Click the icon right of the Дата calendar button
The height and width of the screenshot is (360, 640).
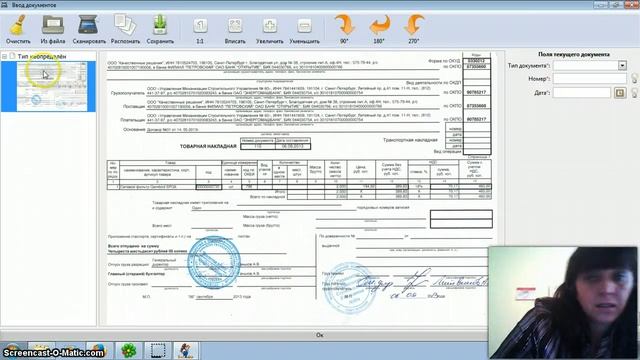pos(634,93)
